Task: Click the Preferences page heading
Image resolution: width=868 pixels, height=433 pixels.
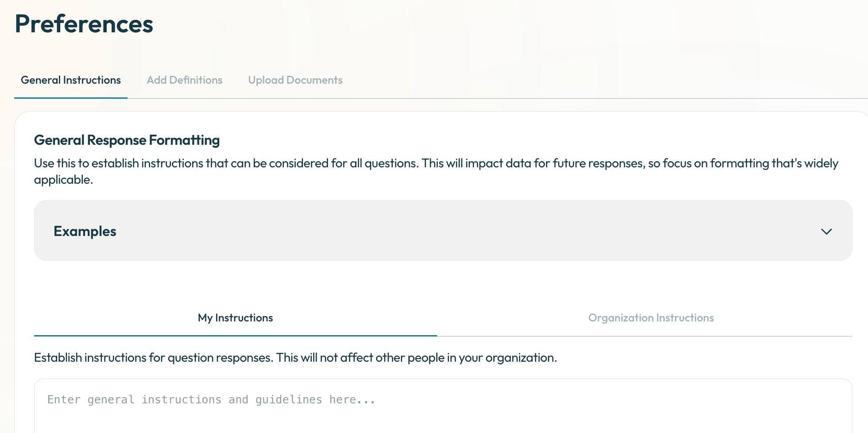Action: (x=84, y=24)
